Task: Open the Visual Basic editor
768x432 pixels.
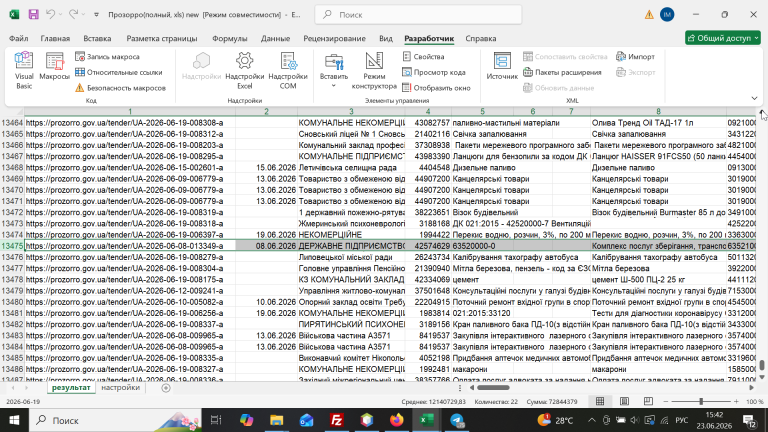Action: [x=24, y=71]
